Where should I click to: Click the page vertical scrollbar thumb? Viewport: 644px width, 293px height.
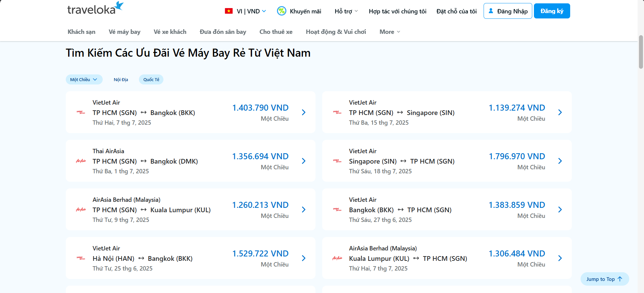641,52
